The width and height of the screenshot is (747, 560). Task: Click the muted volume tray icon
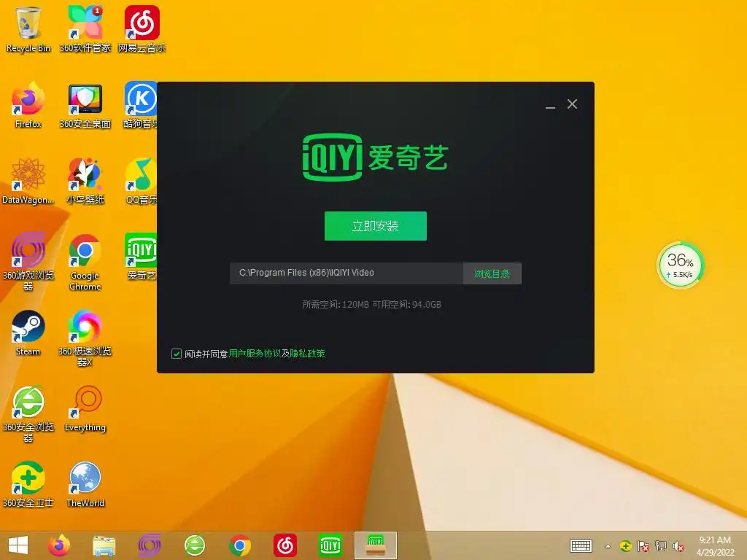[x=678, y=546]
